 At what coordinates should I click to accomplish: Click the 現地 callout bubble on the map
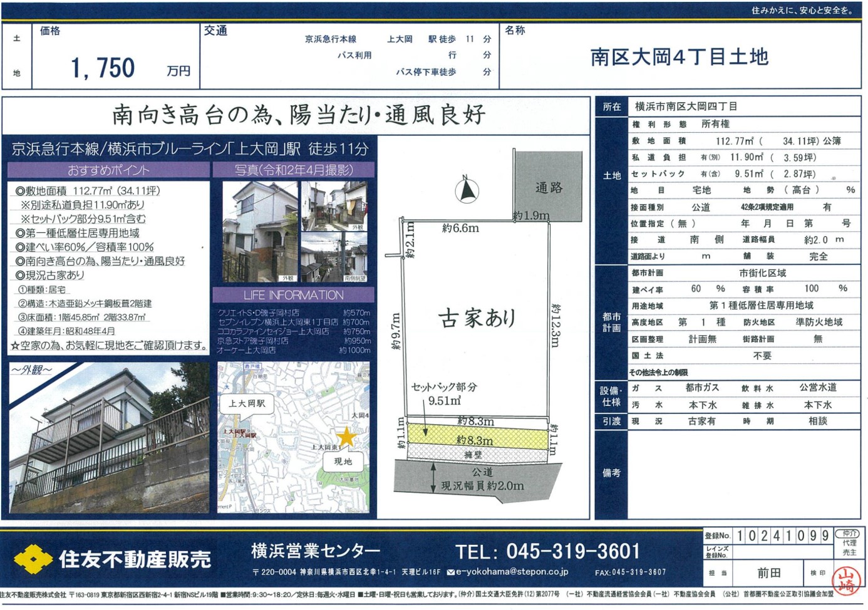pyautogui.click(x=343, y=462)
